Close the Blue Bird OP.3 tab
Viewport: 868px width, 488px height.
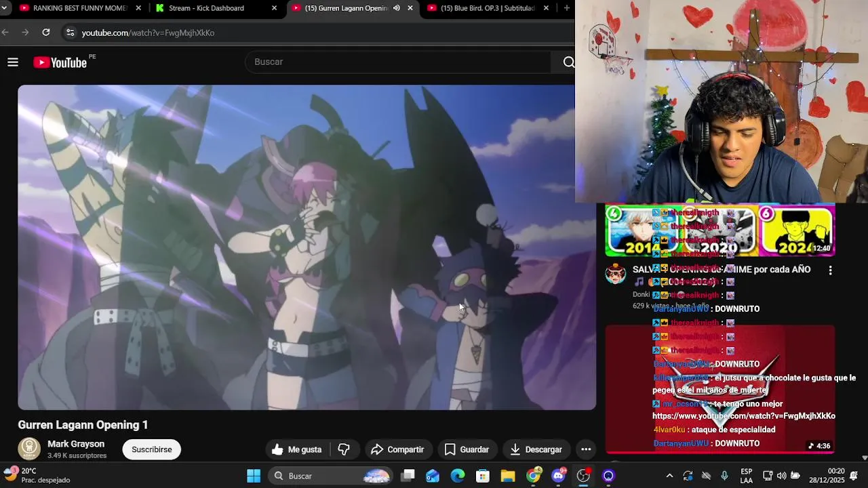tap(547, 8)
